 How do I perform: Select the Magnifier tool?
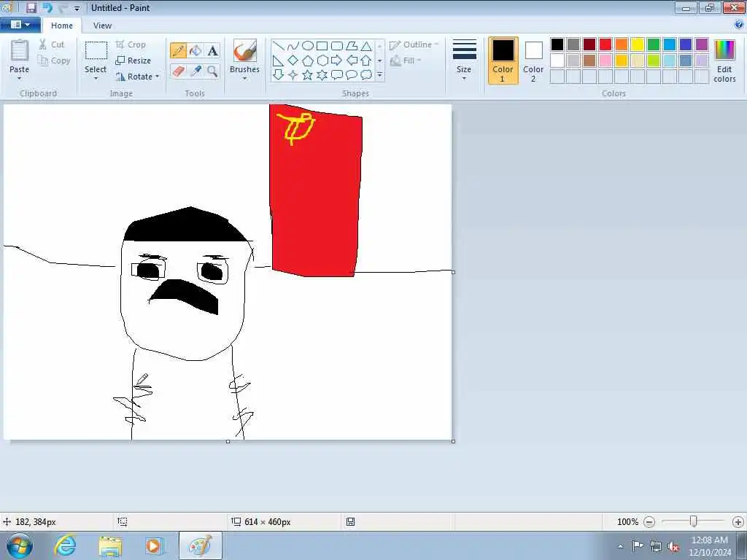212,71
